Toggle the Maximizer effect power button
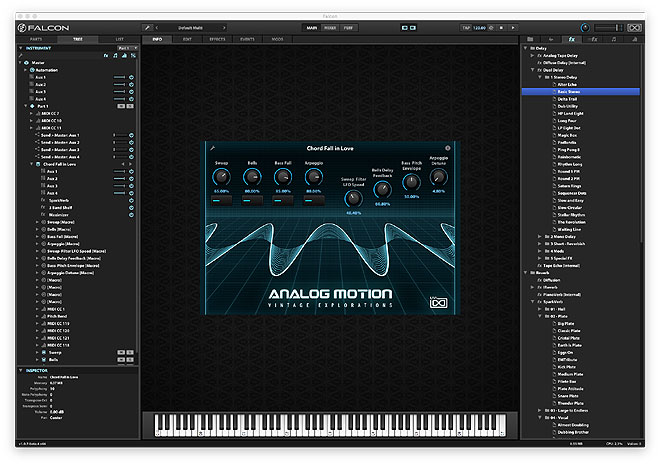 point(131,214)
